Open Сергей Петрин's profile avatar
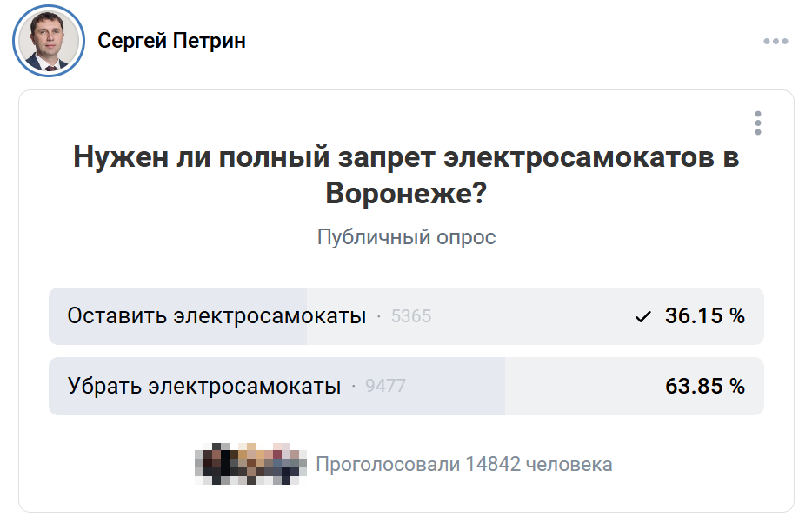 pyautogui.click(x=49, y=42)
